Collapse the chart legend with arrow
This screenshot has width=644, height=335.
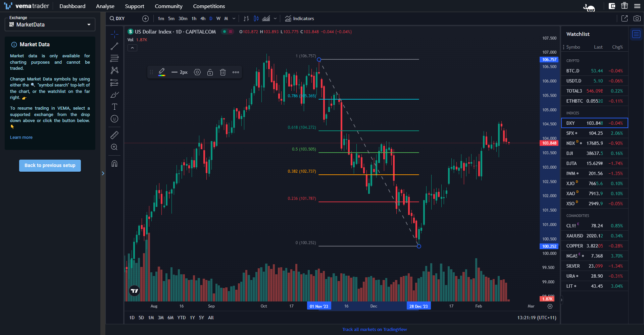point(132,48)
